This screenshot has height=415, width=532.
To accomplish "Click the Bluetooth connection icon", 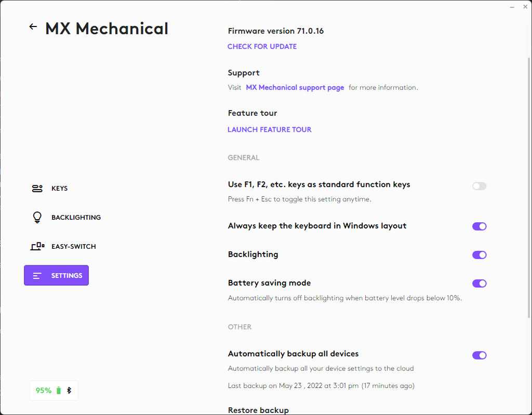I will coord(69,391).
